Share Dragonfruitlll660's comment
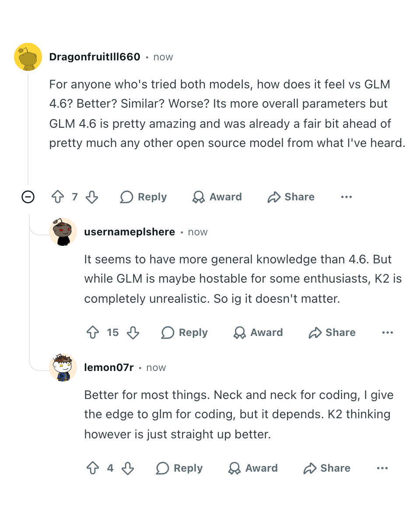 pyautogui.click(x=290, y=197)
